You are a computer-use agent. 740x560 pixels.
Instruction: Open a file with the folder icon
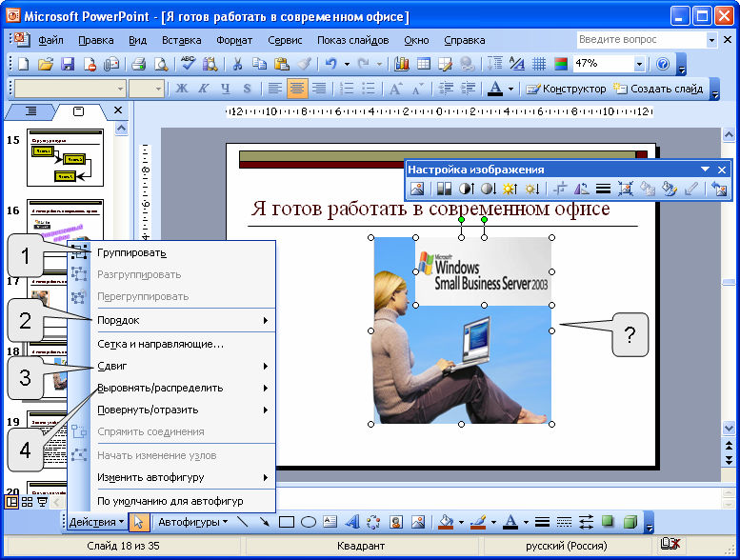46,64
